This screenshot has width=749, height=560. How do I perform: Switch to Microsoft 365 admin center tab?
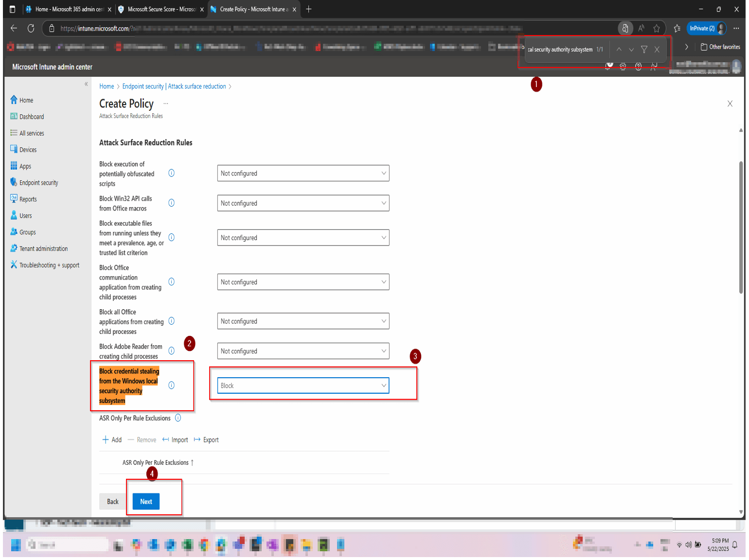68,9
